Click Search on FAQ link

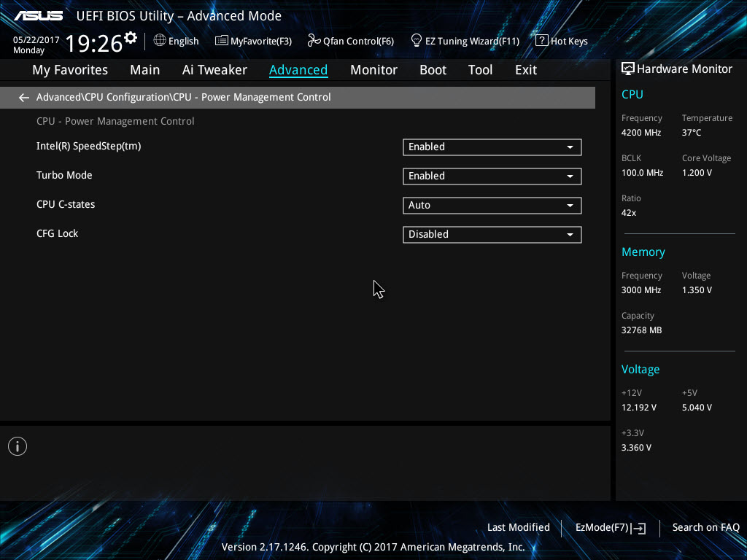pos(705,528)
